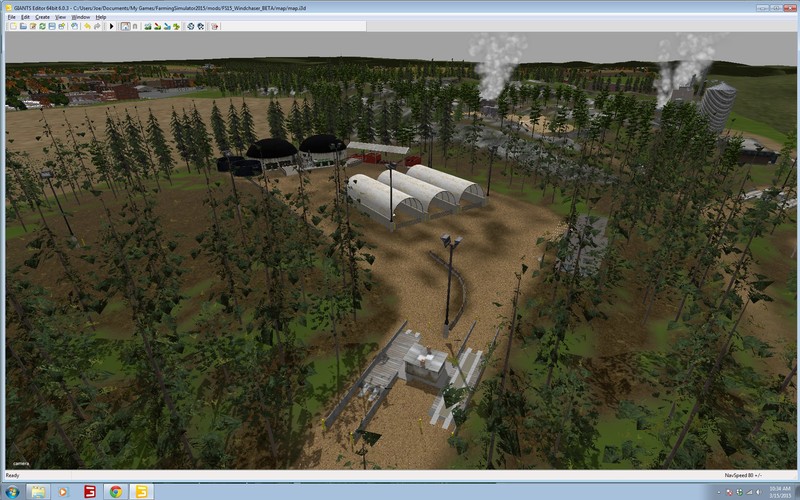The image size is (800, 500).
Task: Expand the View menu
Action: point(60,17)
